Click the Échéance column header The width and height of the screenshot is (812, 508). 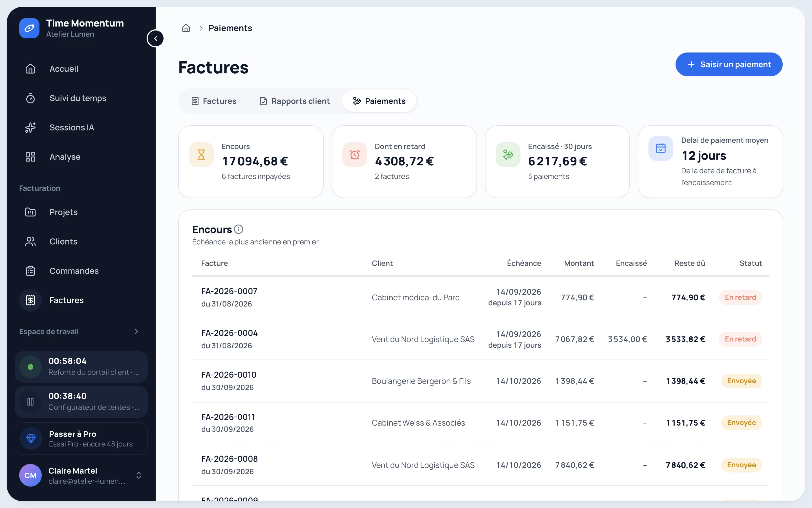524,263
